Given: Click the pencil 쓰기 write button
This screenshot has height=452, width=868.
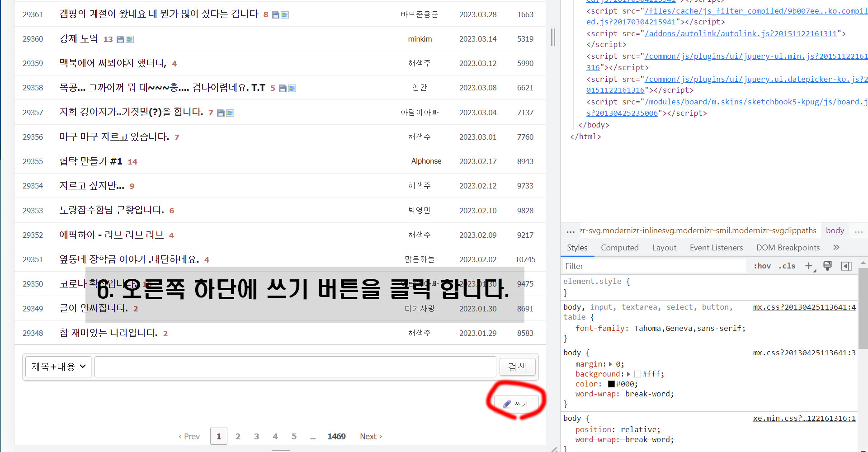Looking at the screenshot, I should tap(516, 404).
